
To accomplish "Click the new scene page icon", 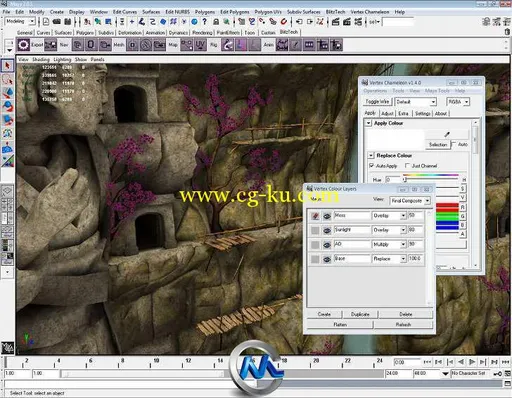I will coord(46,22).
